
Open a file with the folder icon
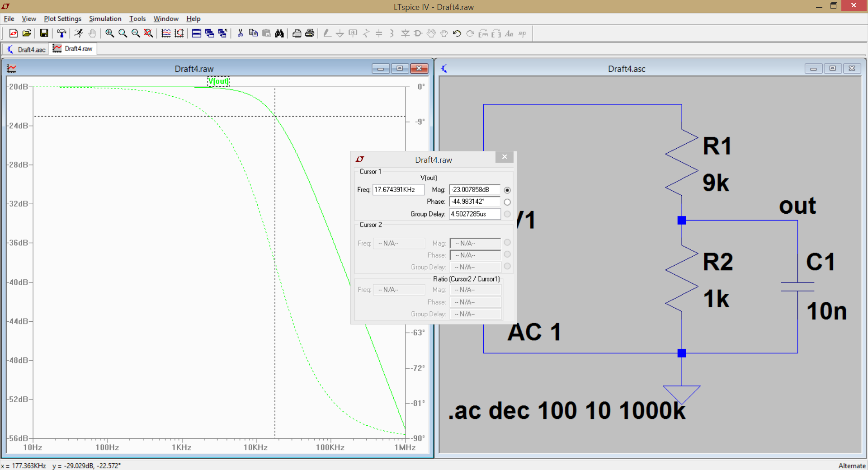27,33
